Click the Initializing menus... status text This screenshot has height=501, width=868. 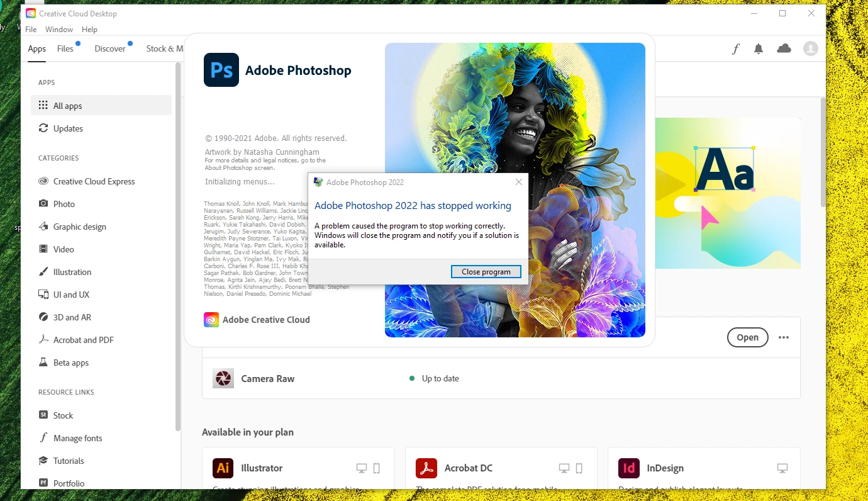(240, 182)
